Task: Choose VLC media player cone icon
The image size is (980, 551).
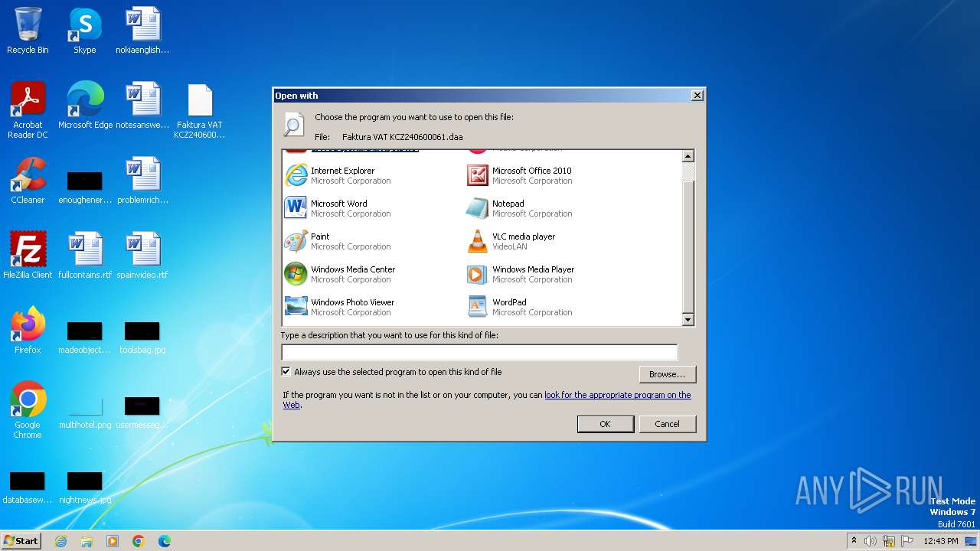Action: click(x=478, y=241)
